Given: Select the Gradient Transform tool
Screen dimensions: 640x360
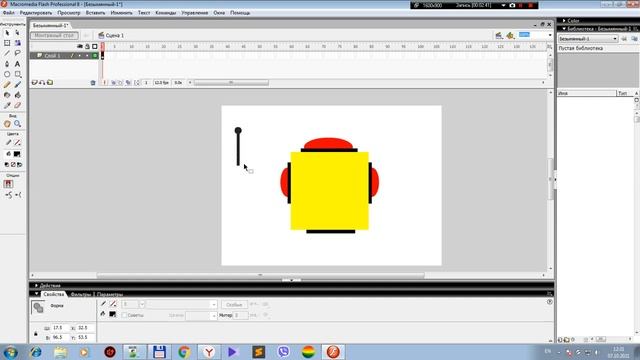Looking at the screenshot, I should click(18, 43).
